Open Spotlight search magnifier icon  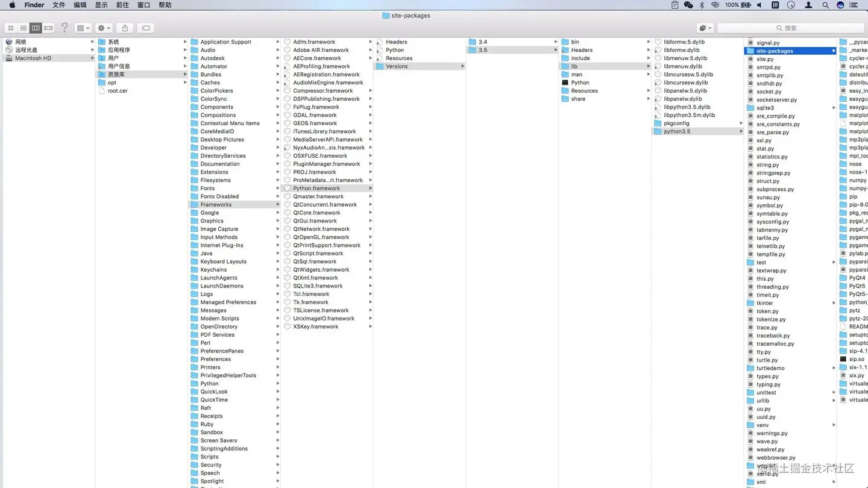pyautogui.click(x=825, y=5)
